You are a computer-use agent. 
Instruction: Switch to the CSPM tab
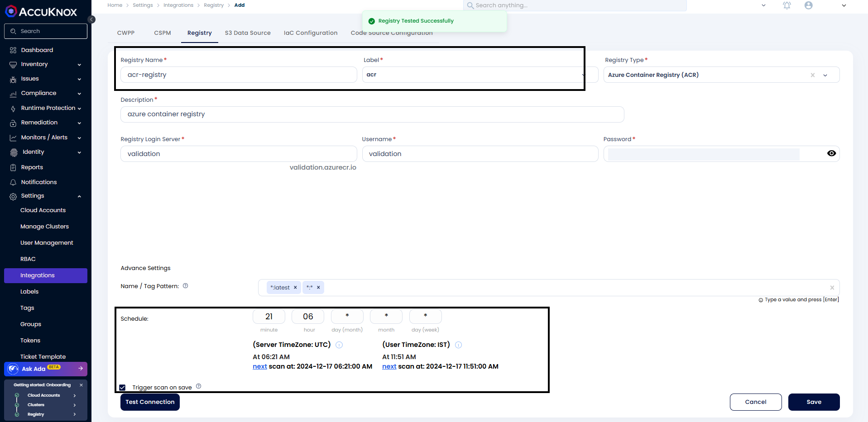[162, 33]
